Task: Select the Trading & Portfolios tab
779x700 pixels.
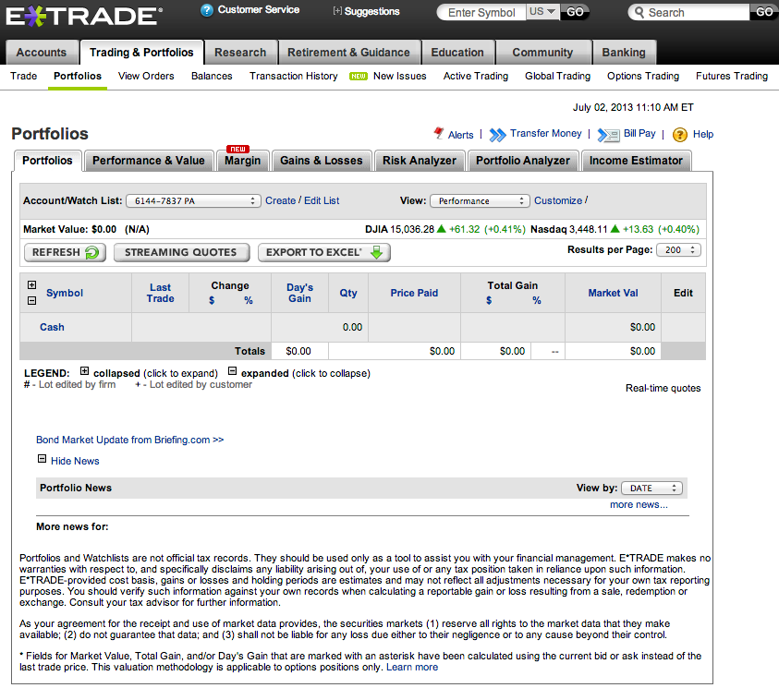Action: (x=141, y=53)
